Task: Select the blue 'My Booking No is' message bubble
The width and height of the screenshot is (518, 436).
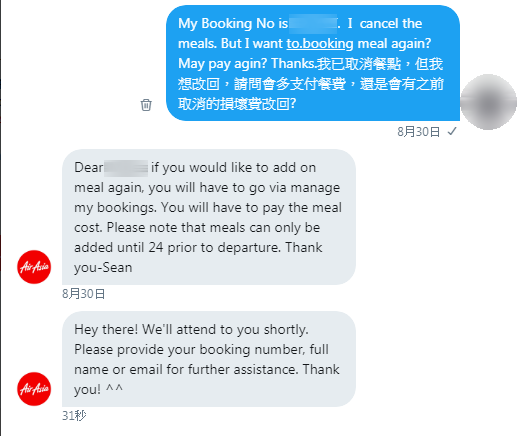Action: (313, 63)
